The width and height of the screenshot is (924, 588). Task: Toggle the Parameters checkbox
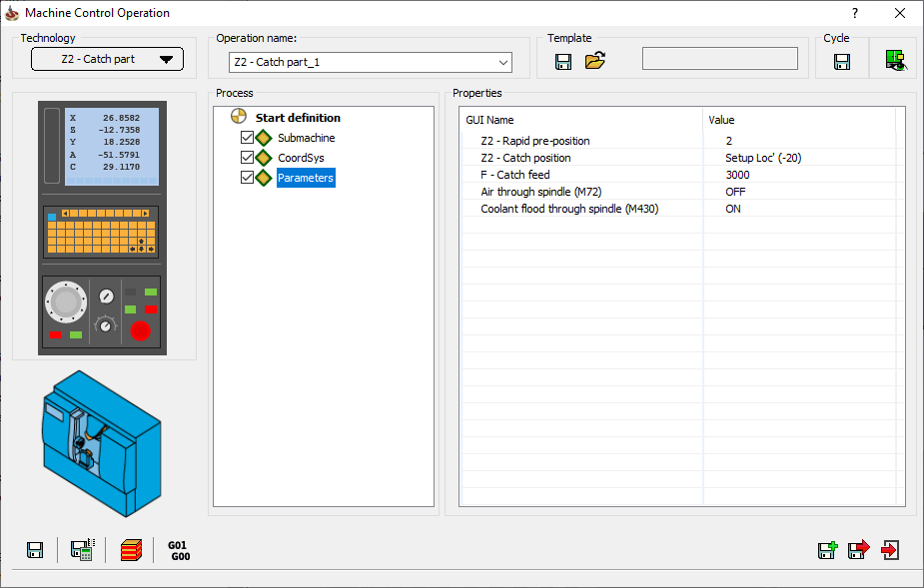point(248,178)
